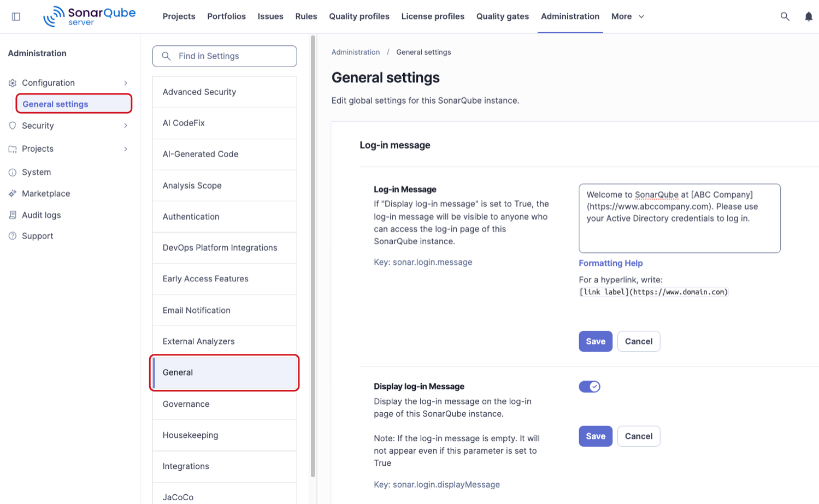Click the Support question mark icon
Screen dimensions: 819x504
click(13, 236)
